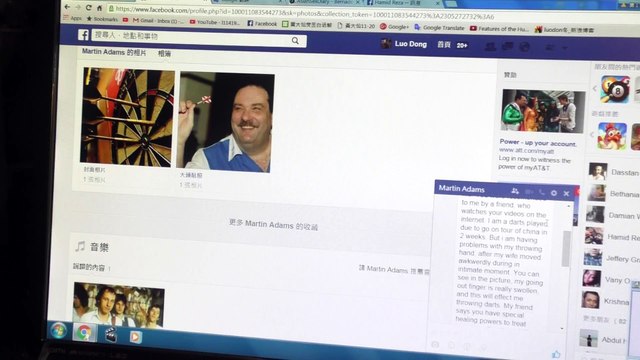Open the 'Power - up your account' ad link
Viewport: 640px width, 360px height.
point(538,142)
